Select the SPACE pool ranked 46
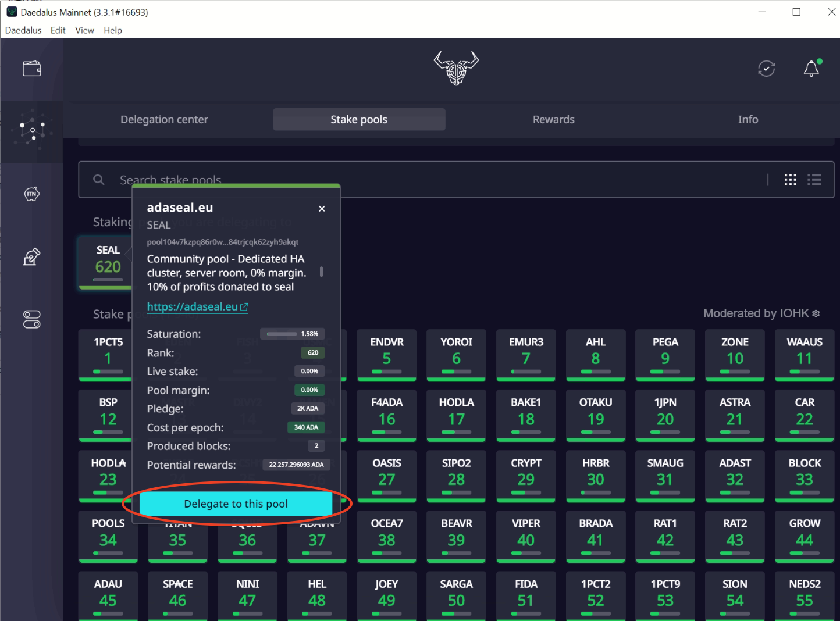Viewport: 840px width, 621px height. tap(177, 596)
